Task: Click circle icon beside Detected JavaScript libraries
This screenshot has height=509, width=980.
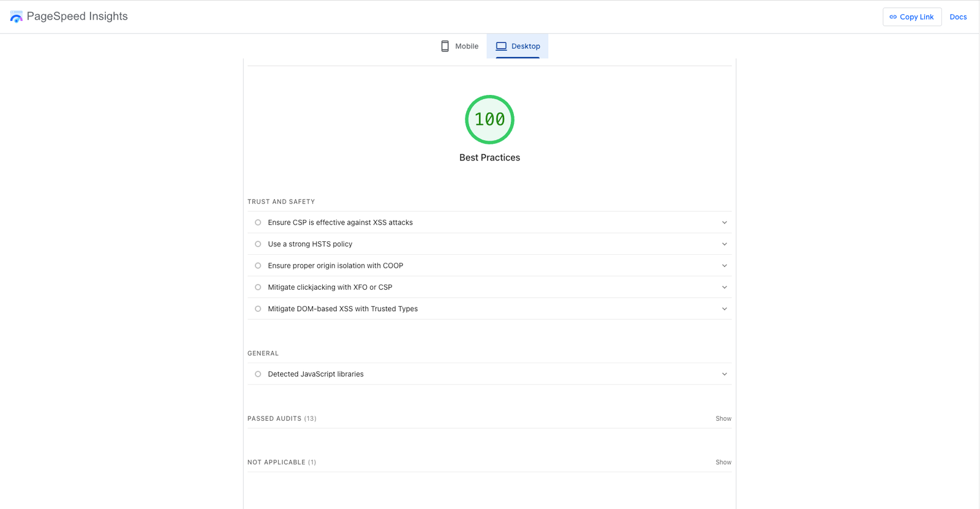Action: (x=258, y=374)
